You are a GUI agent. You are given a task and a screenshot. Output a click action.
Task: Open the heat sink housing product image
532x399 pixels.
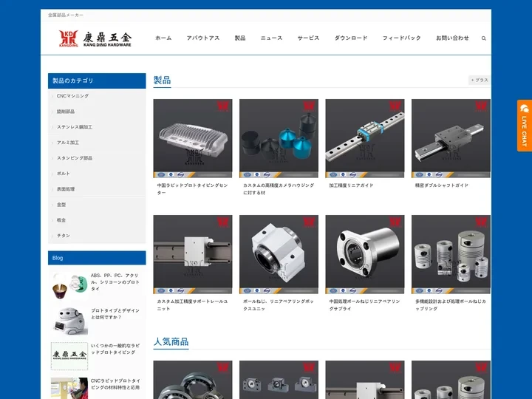(193, 138)
